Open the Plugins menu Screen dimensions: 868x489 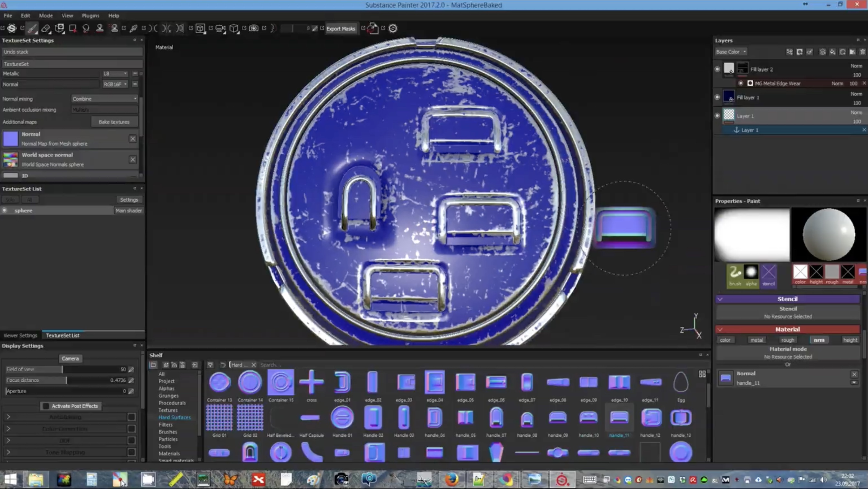pyautogui.click(x=90, y=16)
